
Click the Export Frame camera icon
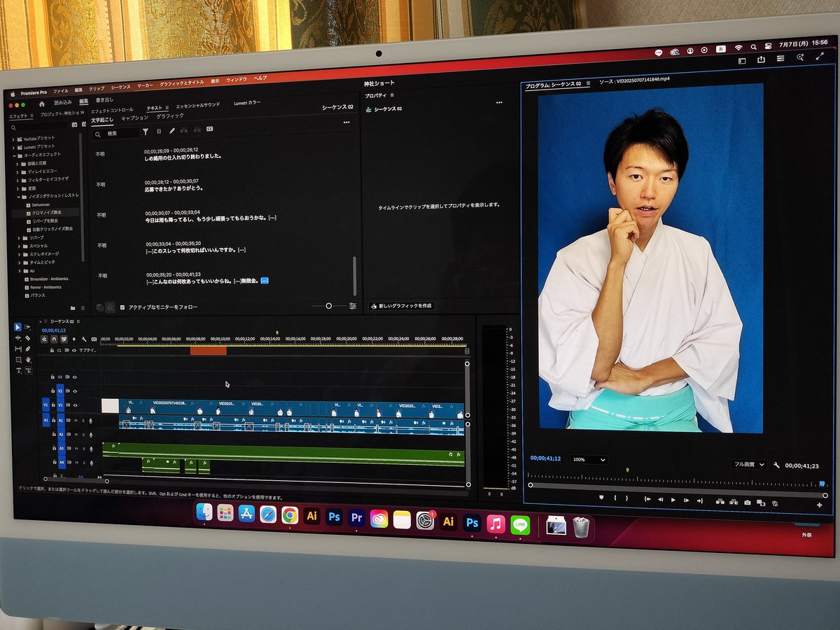[748, 503]
